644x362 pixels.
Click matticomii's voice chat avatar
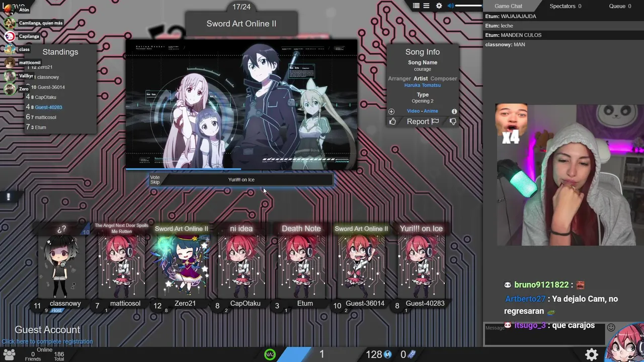10,63
